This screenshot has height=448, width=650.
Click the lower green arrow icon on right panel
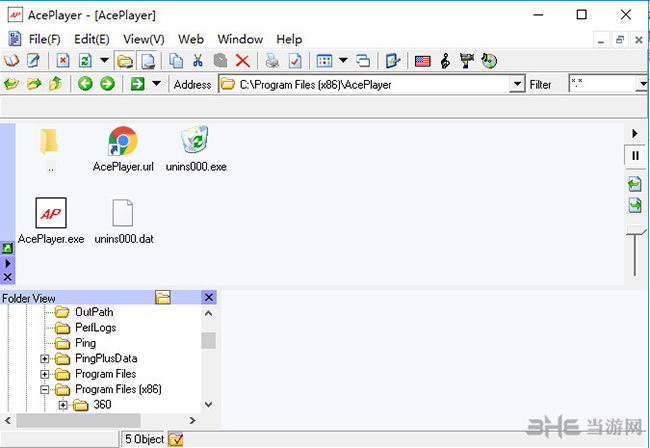click(x=635, y=205)
